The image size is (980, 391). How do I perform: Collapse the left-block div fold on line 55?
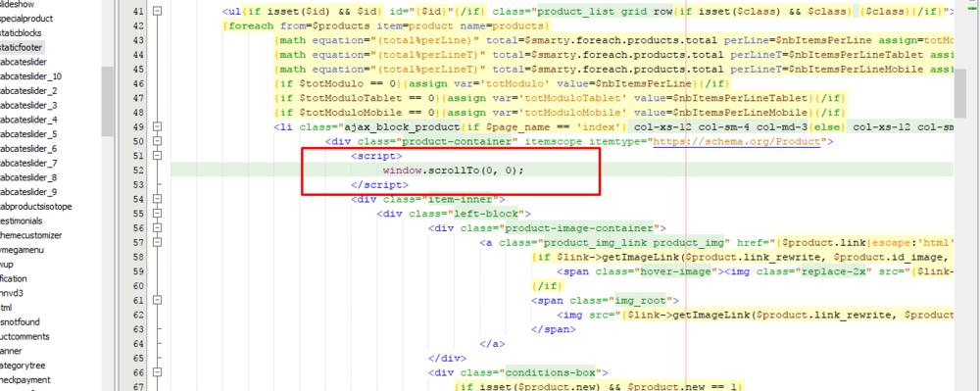click(158, 214)
